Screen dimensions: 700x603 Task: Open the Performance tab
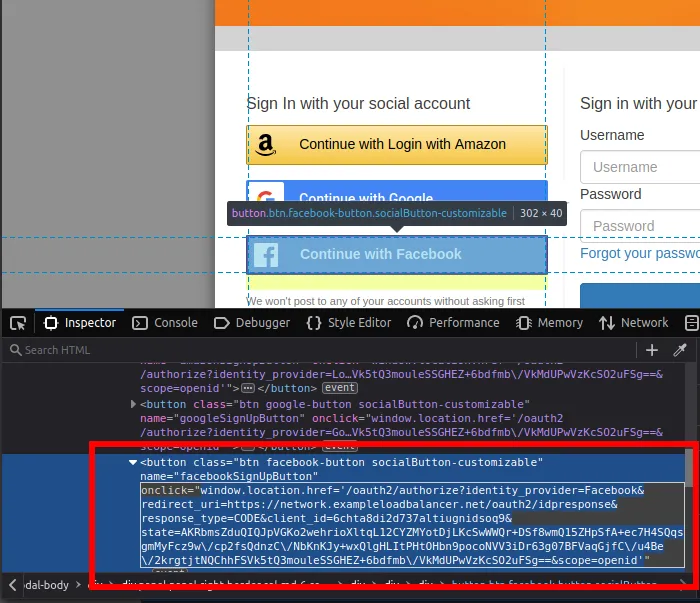coord(453,323)
